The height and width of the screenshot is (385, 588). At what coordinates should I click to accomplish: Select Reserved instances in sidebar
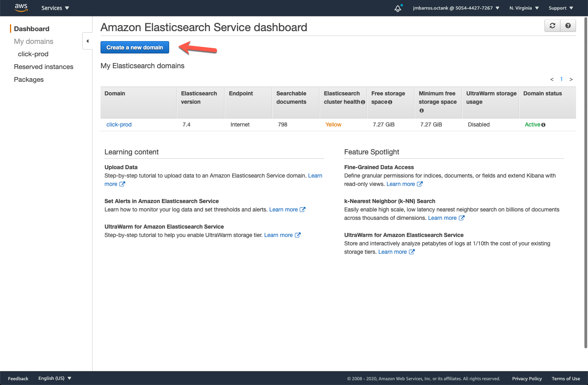[x=43, y=67]
